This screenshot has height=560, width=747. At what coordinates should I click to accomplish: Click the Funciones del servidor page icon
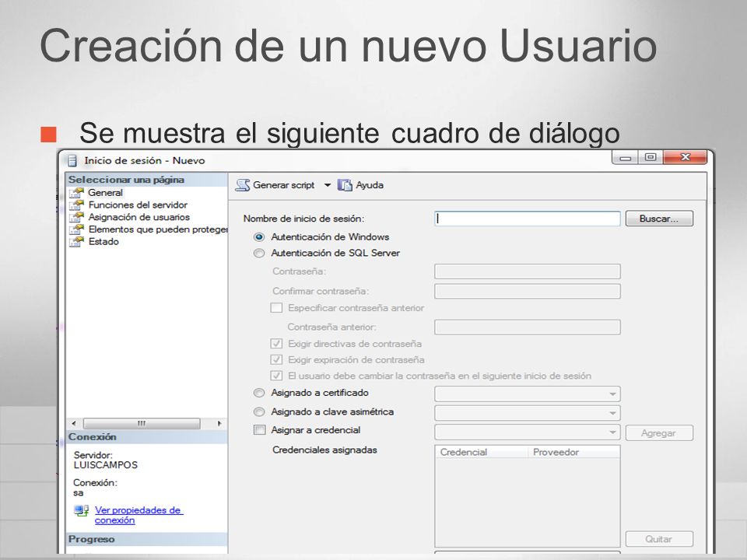click(x=76, y=205)
